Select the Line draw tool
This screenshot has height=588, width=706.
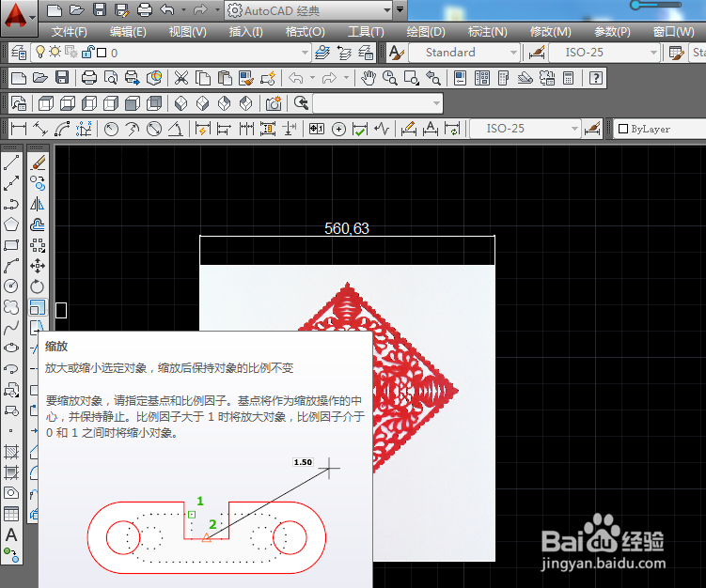pos(11,162)
